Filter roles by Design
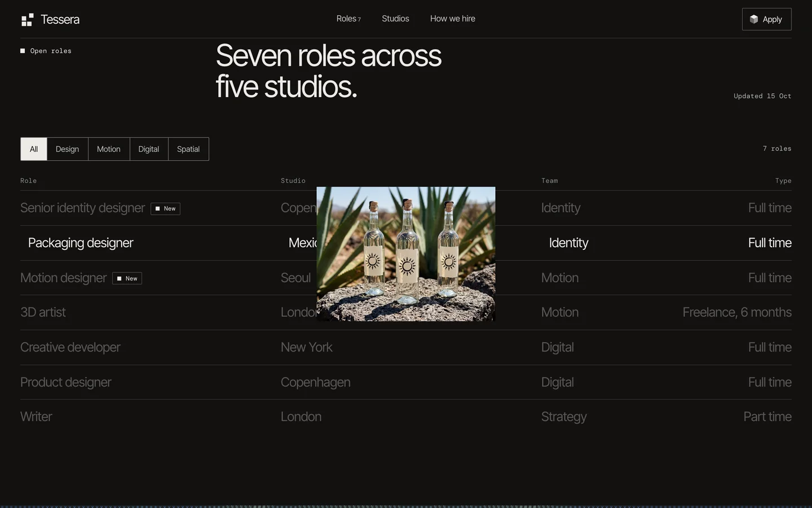The height and width of the screenshot is (508, 812). [67, 149]
